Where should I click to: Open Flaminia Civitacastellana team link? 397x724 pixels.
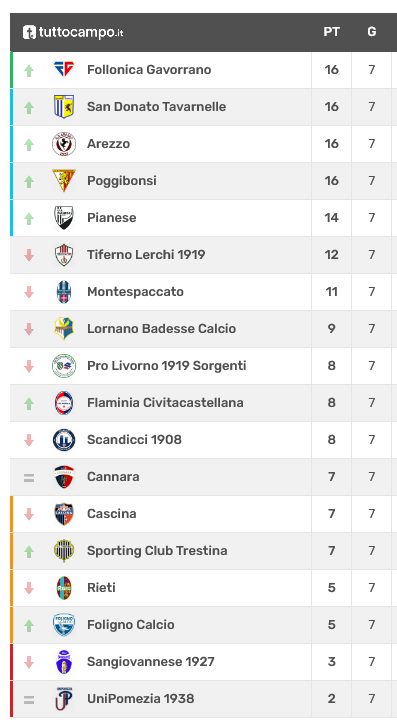click(x=165, y=403)
